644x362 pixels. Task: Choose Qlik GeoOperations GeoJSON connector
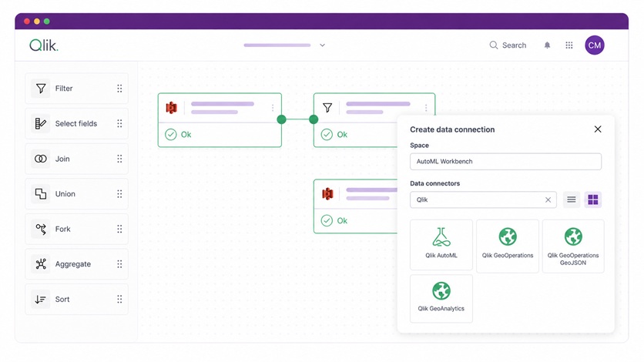(573, 246)
